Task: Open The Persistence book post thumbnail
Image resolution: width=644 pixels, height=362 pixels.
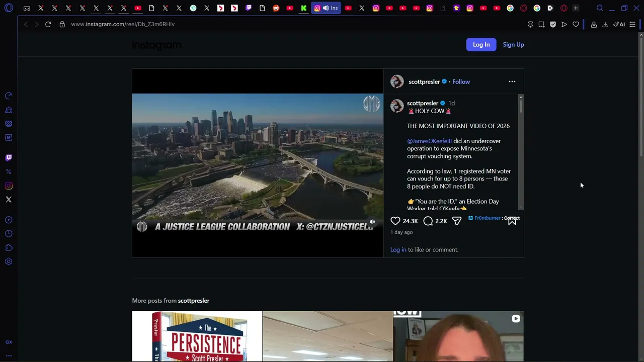Action: pyautogui.click(x=197, y=336)
